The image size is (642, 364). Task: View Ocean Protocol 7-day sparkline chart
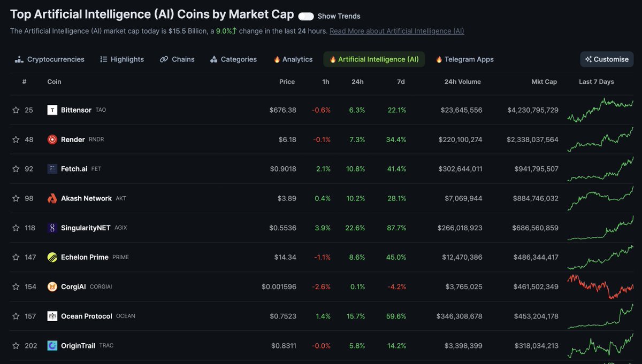[x=600, y=316]
